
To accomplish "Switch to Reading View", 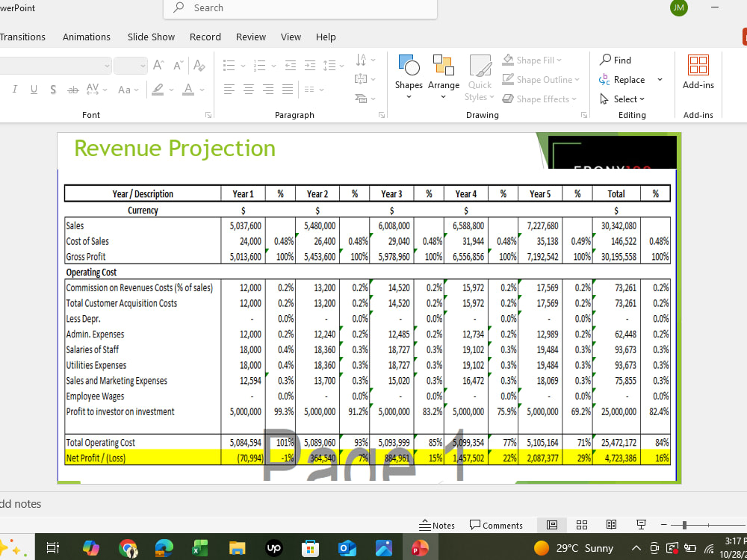I will pyautogui.click(x=611, y=525).
